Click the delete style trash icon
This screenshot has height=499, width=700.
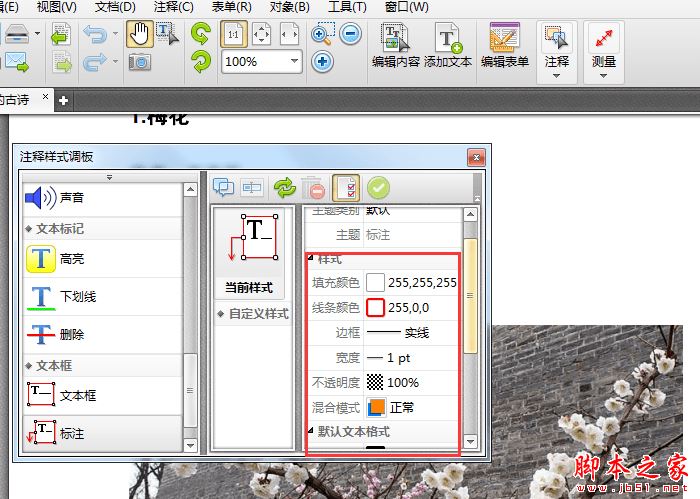[x=313, y=187]
